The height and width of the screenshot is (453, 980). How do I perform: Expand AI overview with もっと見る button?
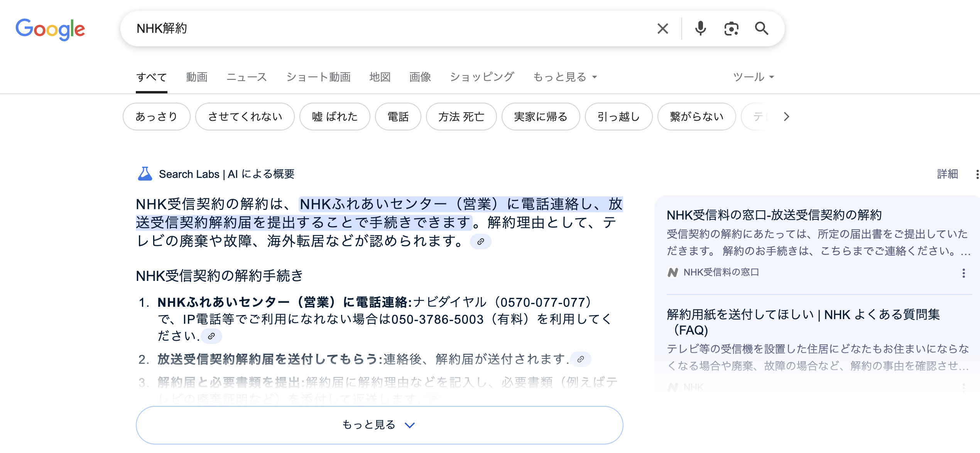[x=379, y=425]
